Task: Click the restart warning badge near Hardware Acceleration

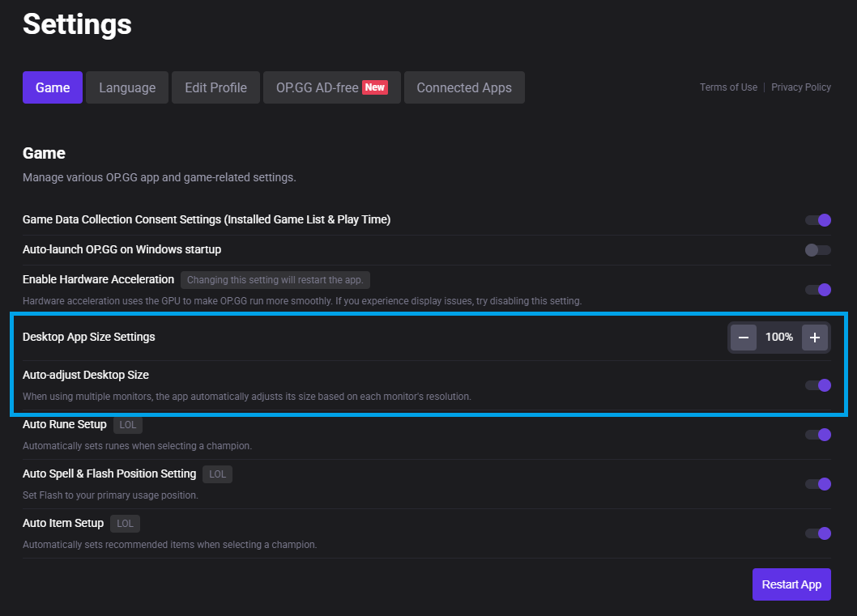Action: coord(275,279)
